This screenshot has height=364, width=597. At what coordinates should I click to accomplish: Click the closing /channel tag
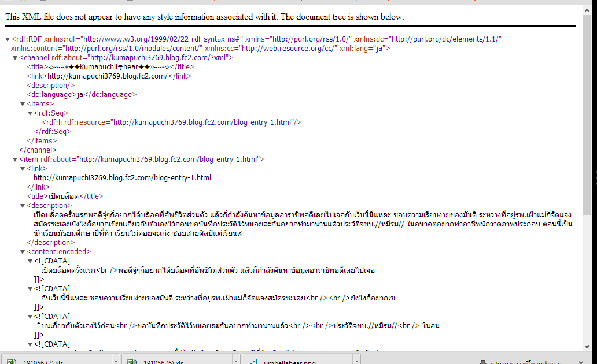click(38, 150)
